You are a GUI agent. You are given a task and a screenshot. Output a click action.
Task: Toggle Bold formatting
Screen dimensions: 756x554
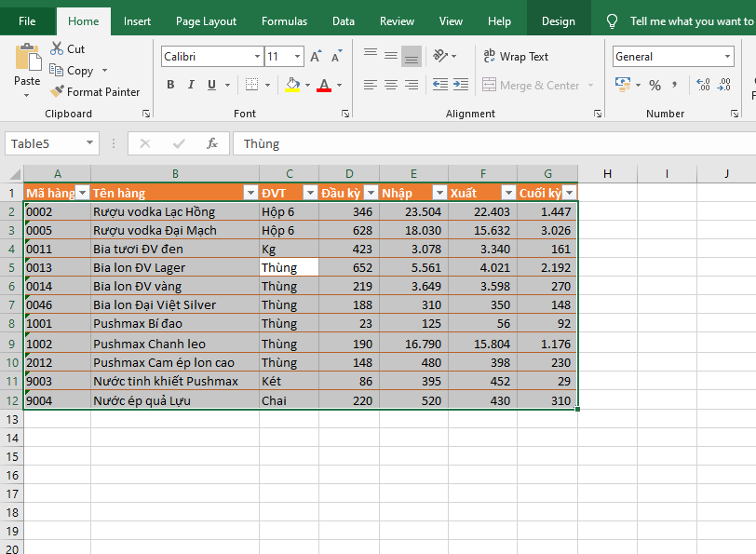170,85
